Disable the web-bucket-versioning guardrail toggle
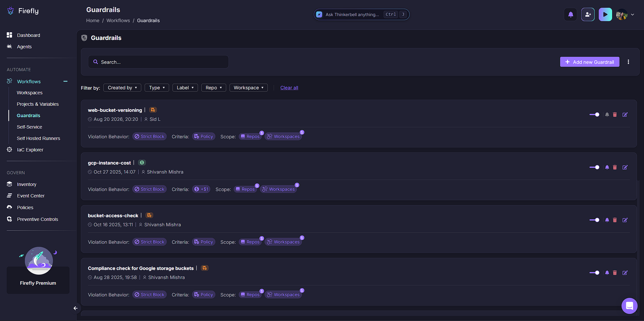Image resolution: width=644 pixels, height=321 pixels. pos(594,114)
